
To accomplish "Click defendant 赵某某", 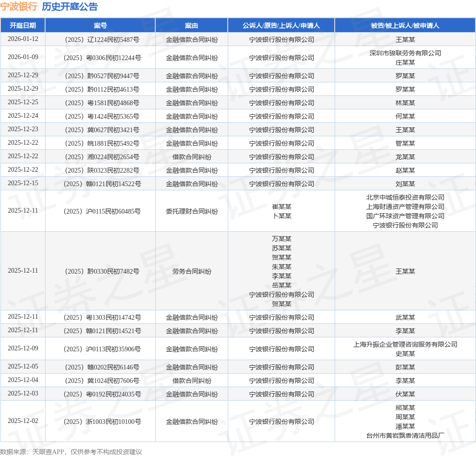I will pos(405,170).
